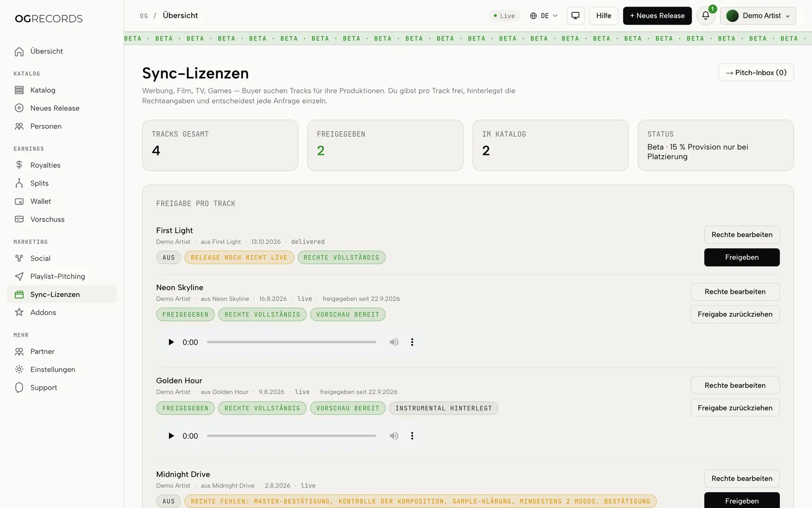Open the notifications bell
Image resolution: width=812 pixels, height=508 pixels.
705,16
